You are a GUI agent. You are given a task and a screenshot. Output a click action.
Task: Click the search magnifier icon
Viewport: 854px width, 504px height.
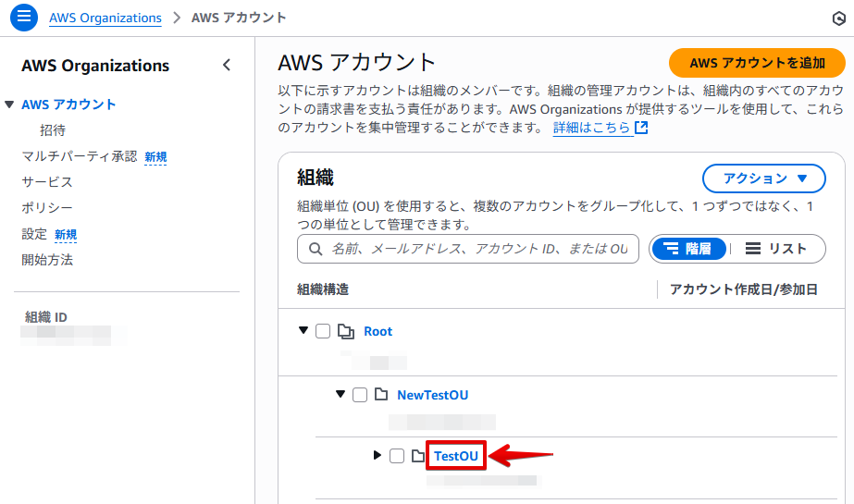click(316, 249)
